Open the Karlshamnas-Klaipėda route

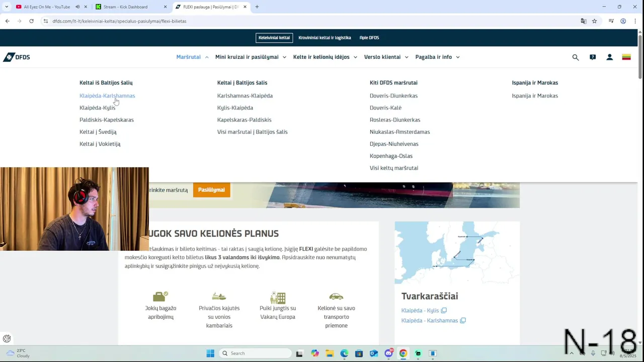pyautogui.click(x=245, y=96)
